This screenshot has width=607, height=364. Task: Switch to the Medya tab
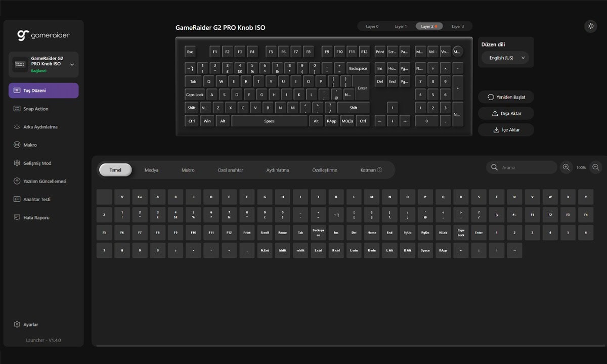[x=151, y=170]
